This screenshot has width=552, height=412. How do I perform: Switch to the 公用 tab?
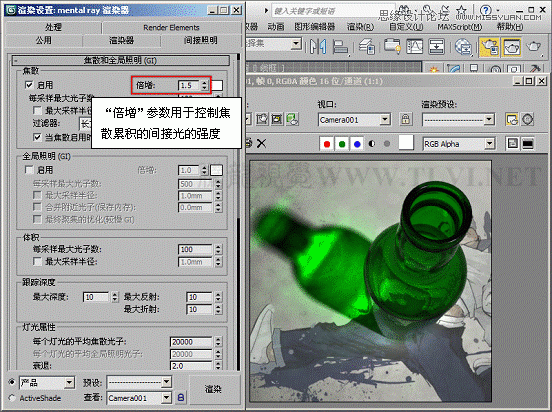tap(43, 40)
